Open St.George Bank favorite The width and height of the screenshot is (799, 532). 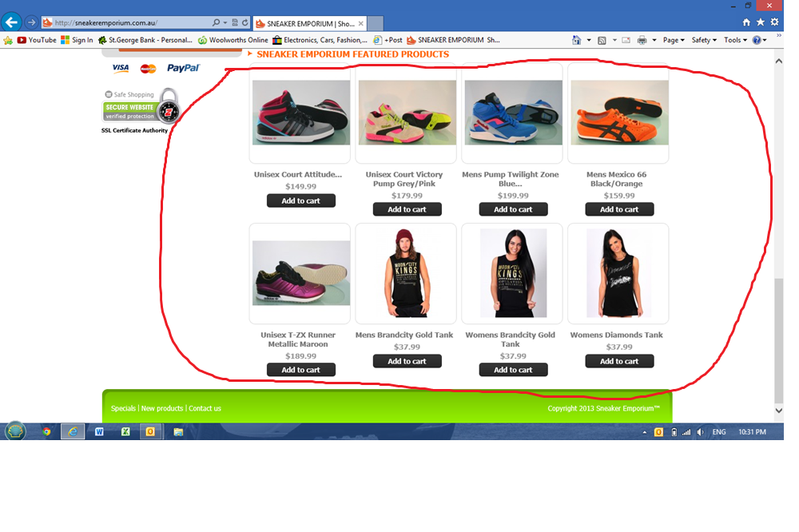(145, 40)
